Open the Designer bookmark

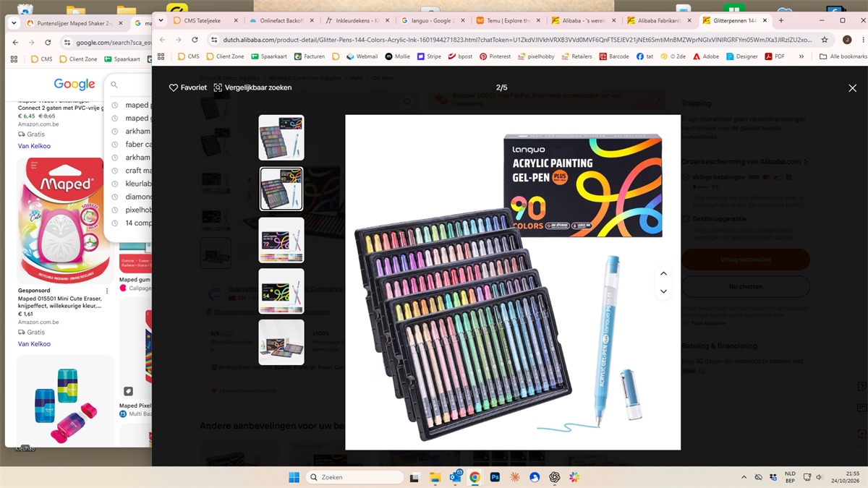[743, 56]
